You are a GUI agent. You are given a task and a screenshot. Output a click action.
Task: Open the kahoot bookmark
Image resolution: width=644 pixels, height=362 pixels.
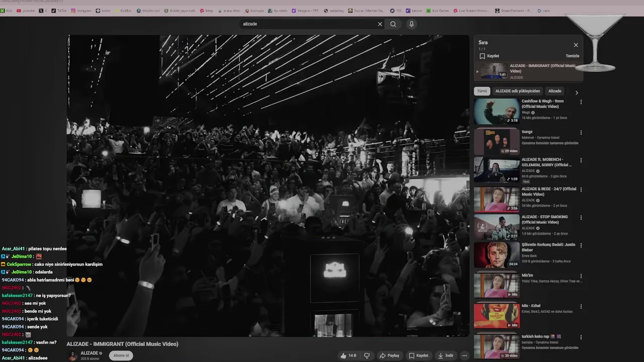pos(414,11)
